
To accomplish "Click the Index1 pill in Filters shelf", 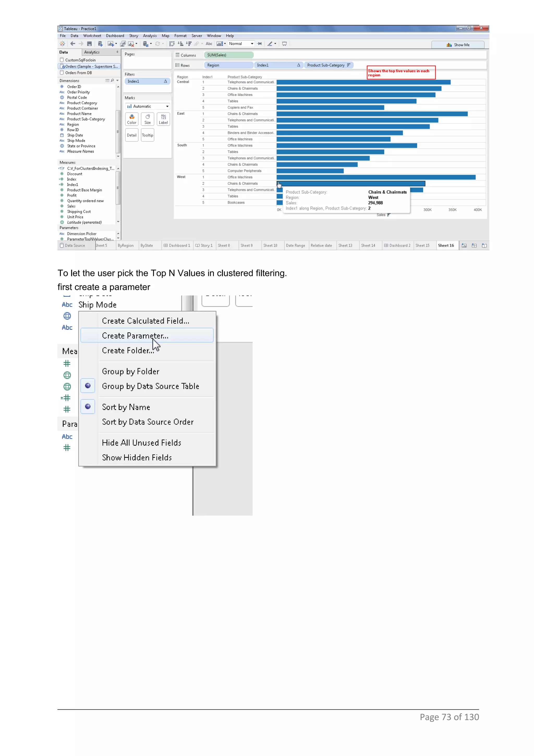I will 147,81.
